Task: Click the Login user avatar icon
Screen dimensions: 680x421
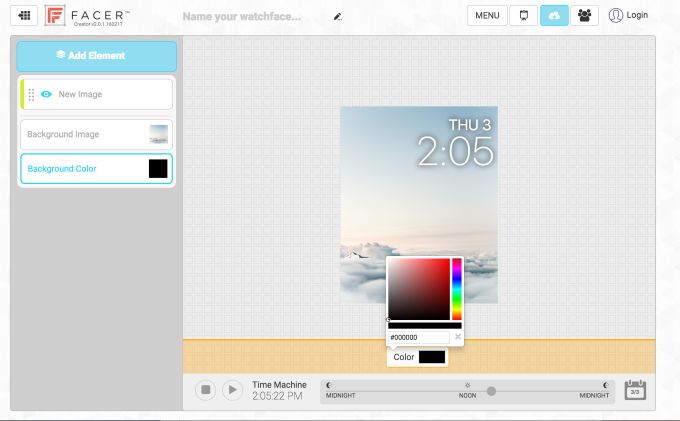Action: [x=615, y=15]
